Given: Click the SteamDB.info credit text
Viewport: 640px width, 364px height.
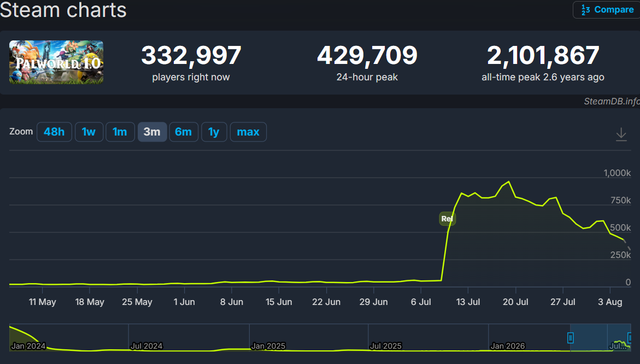Looking at the screenshot, I should [x=612, y=101].
